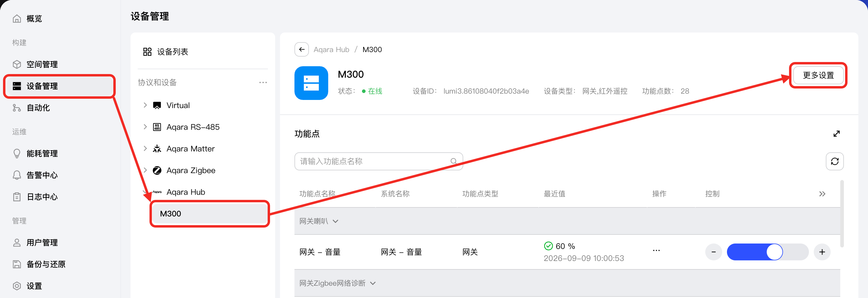Select the M300 device in tree
This screenshot has height=298, width=868.
(x=209, y=214)
